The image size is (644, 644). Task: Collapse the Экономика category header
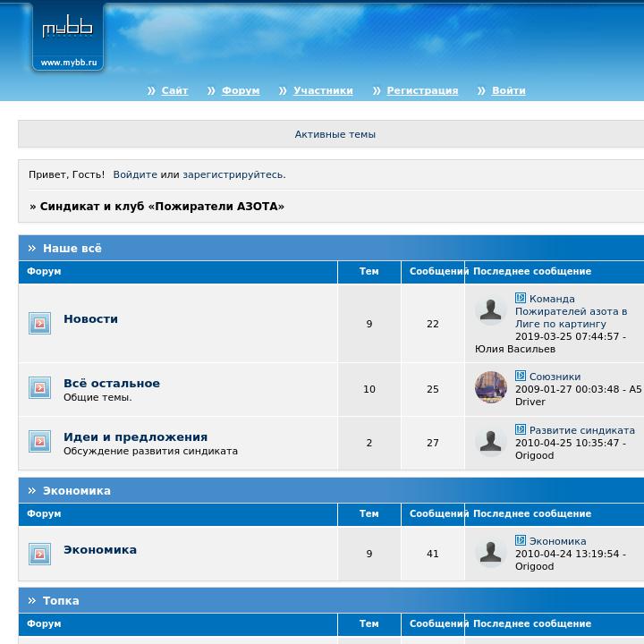tap(32, 490)
